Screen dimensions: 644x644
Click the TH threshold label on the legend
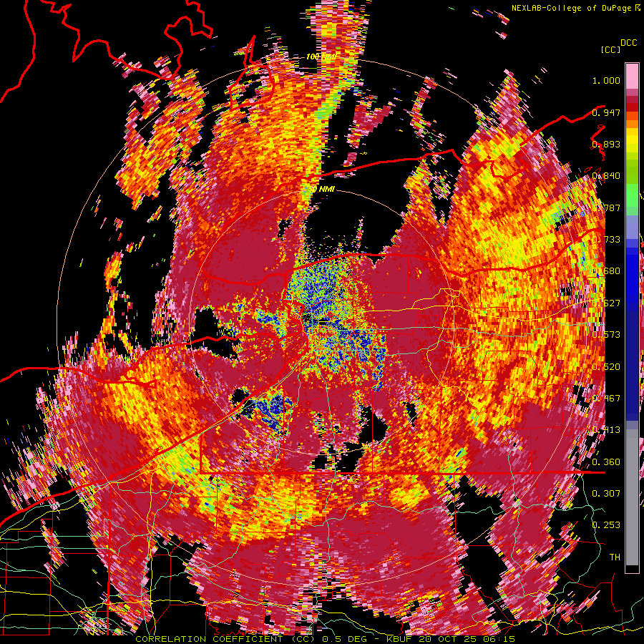point(615,557)
